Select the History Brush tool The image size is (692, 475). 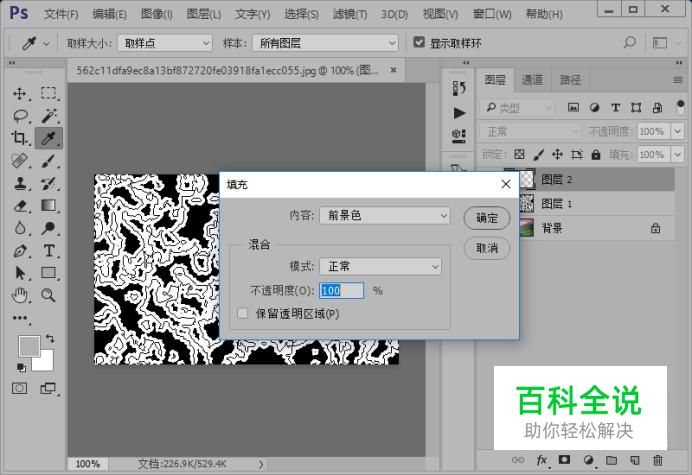(x=49, y=183)
